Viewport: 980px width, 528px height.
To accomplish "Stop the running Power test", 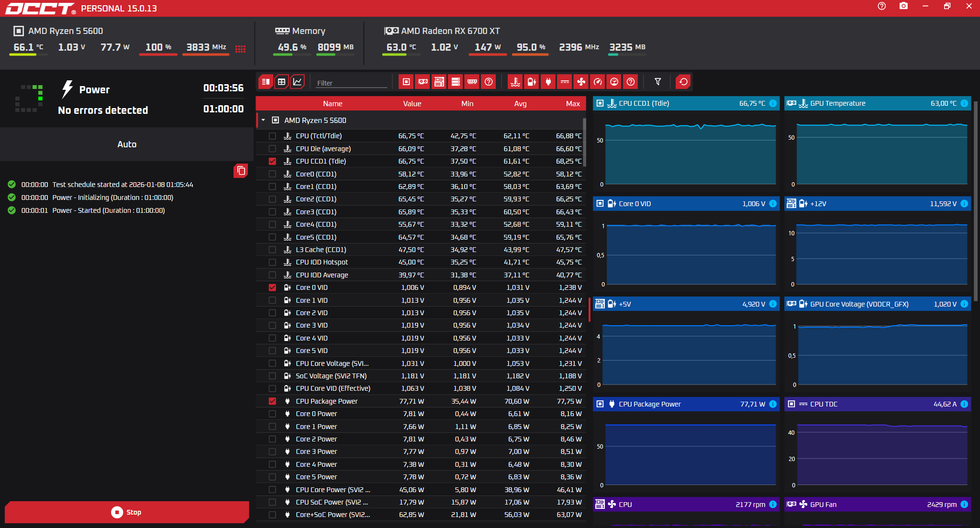I will pyautogui.click(x=127, y=512).
